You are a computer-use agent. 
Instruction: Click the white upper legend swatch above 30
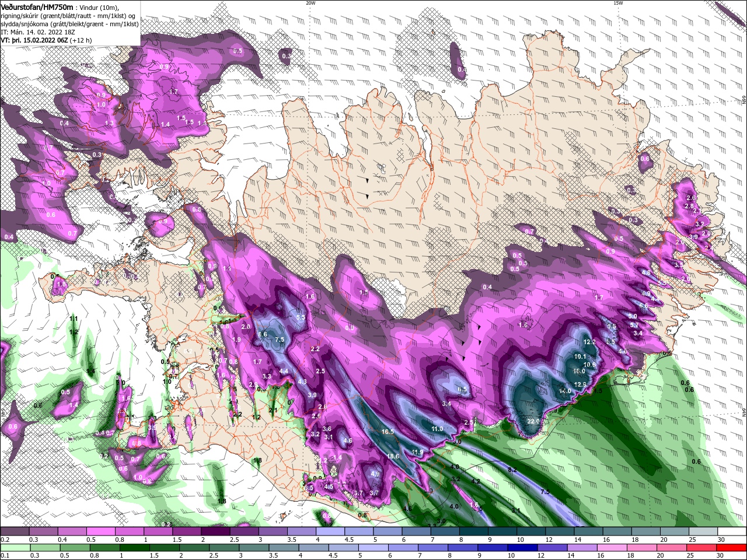(x=732, y=531)
